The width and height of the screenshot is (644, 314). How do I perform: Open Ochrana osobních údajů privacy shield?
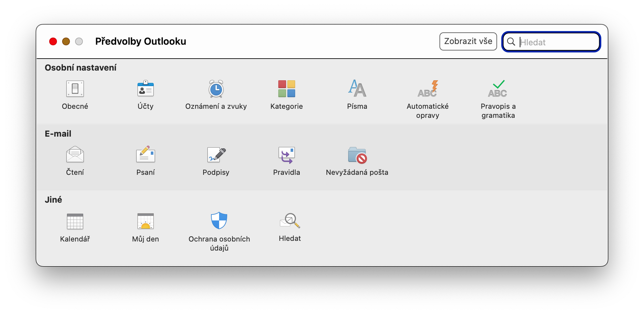[x=219, y=220]
